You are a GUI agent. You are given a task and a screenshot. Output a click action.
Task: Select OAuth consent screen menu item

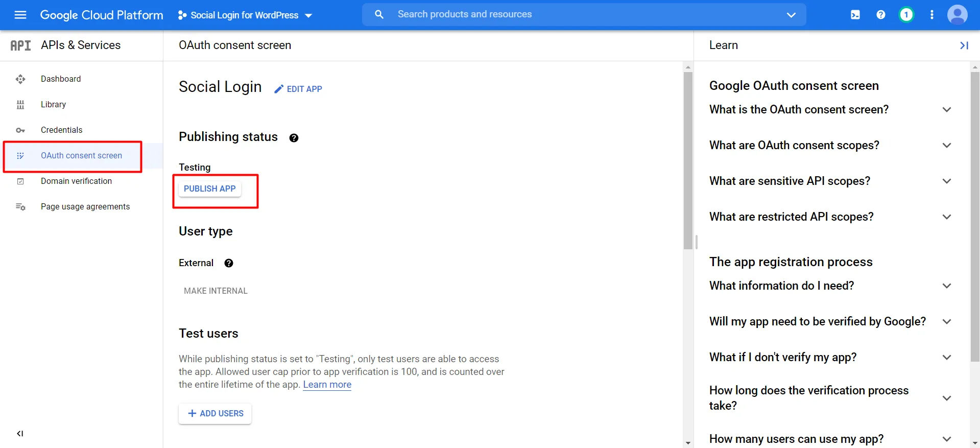pos(81,156)
